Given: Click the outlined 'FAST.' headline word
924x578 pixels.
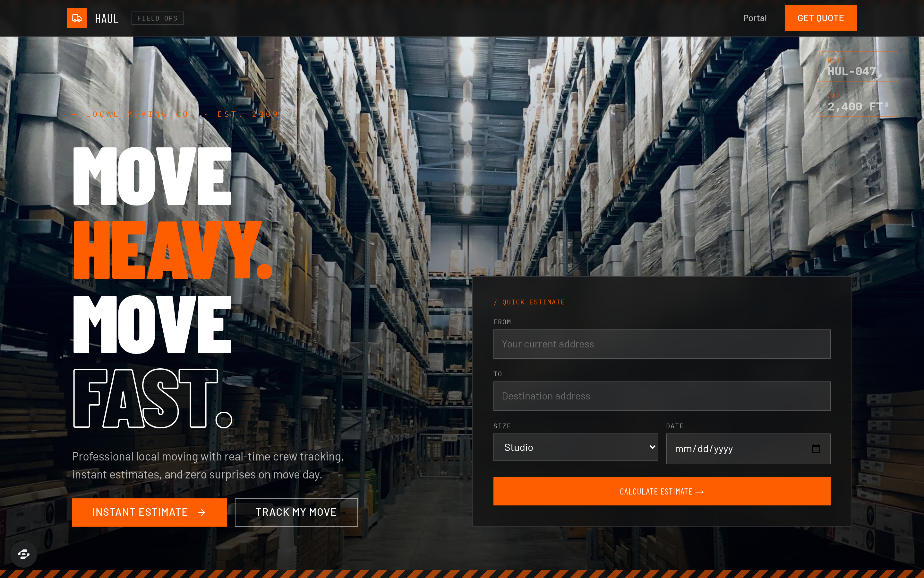Looking at the screenshot, I should coord(153,398).
